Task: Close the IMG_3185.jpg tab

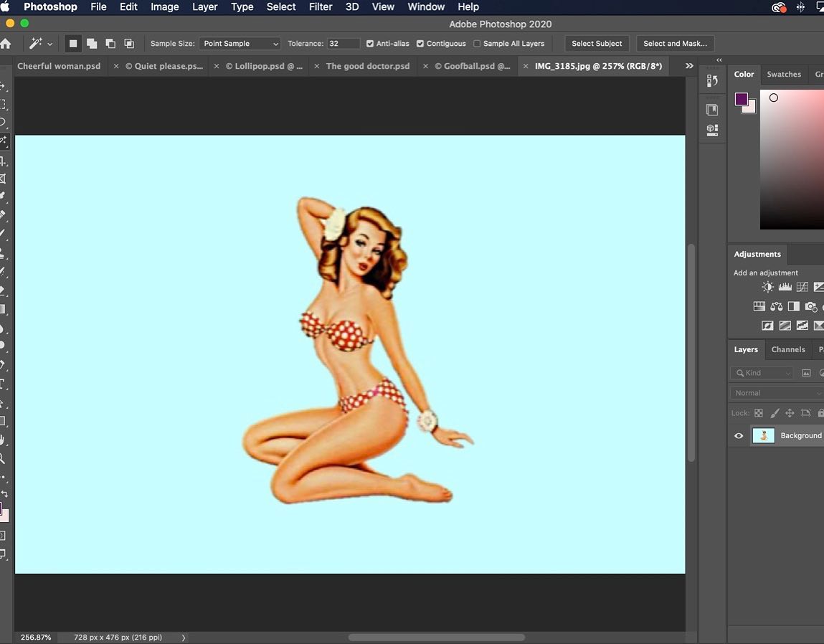Action: [x=526, y=66]
